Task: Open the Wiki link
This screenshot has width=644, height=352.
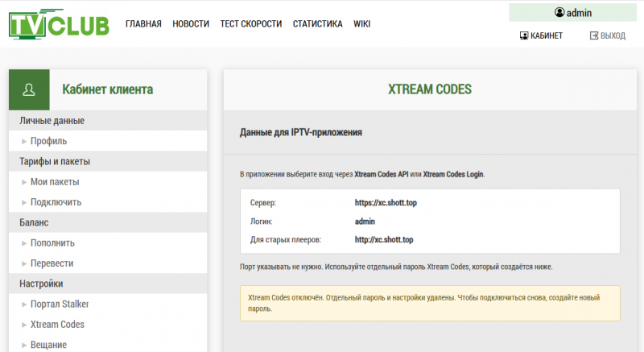Action: (x=361, y=24)
